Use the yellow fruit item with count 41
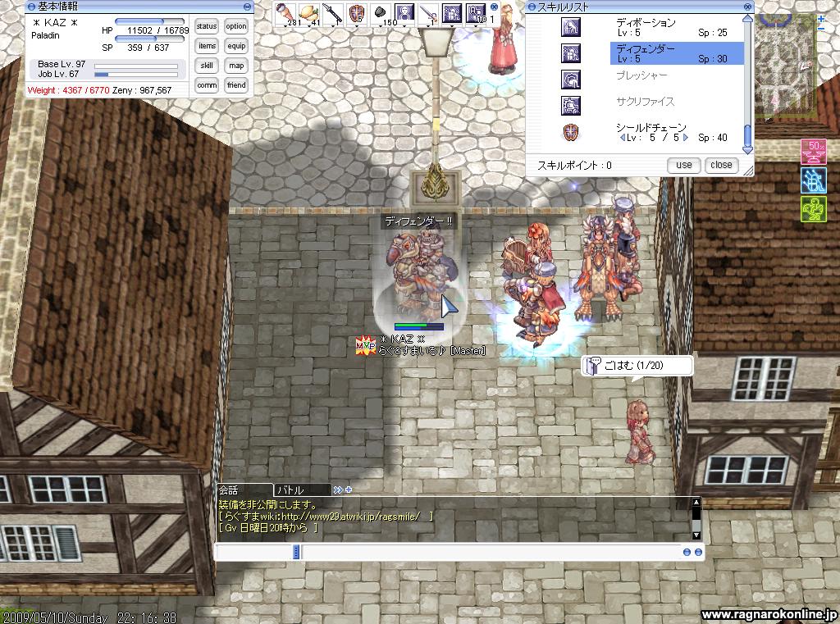This screenshot has height=624, width=840. point(309,13)
